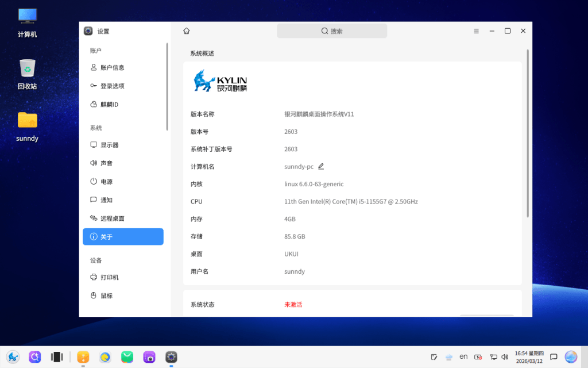This screenshot has height=368, width=588.
Task: Open the green app store taskbar icon
Action: coord(127,356)
